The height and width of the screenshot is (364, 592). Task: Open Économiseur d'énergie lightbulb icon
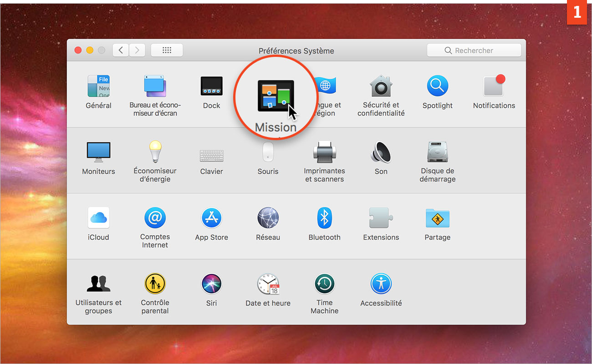[155, 152]
